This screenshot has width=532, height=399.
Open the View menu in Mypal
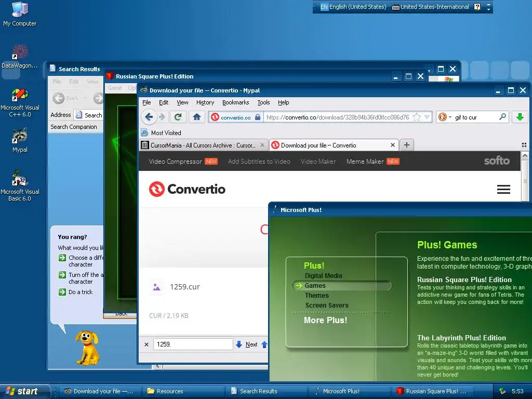coord(182,102)
